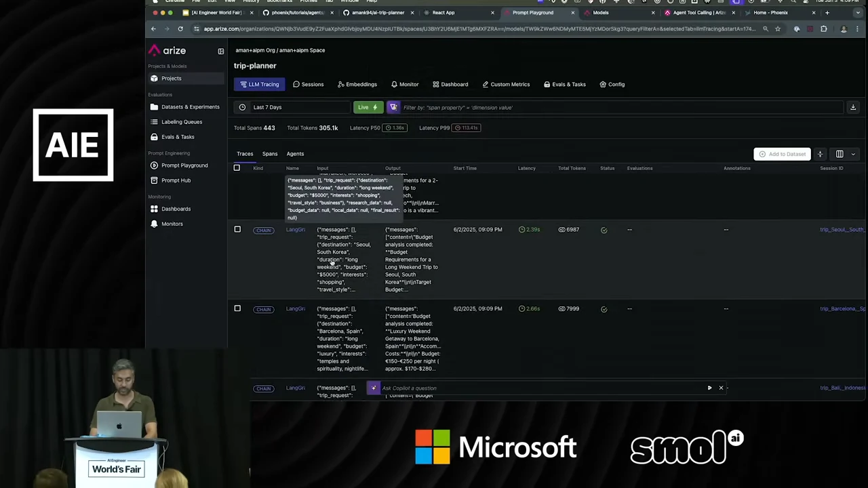Sort by the Start Time column header
The width and height of the screenshot is (868, 488).
(x=465, y=168)
